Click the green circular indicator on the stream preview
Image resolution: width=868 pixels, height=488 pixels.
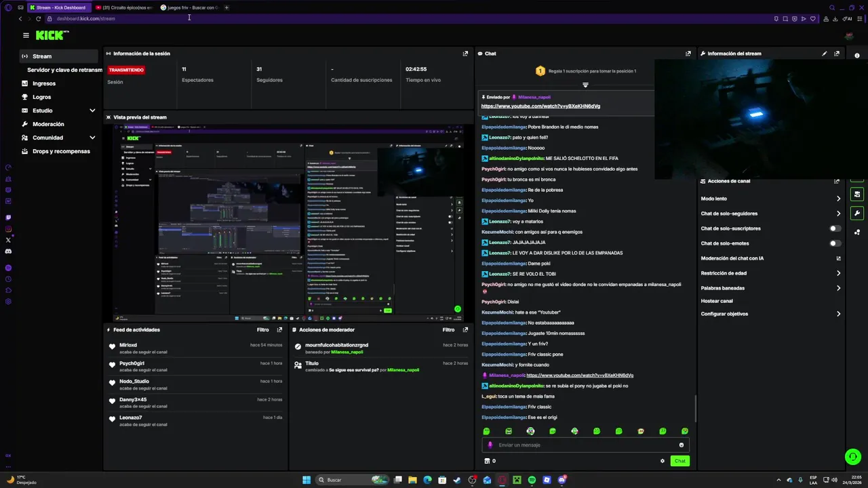458,309
